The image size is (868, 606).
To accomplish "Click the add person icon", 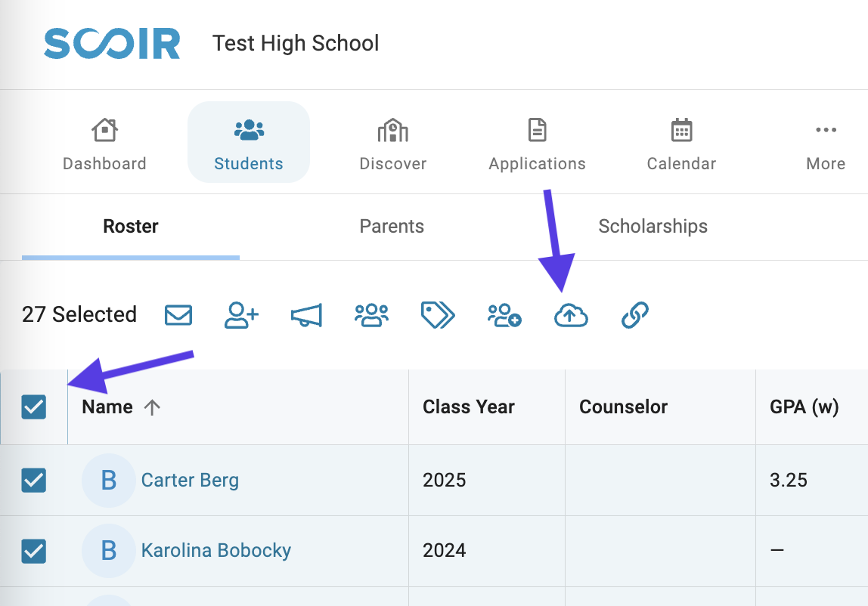I will pyautogui.click(x=241, y=315).
